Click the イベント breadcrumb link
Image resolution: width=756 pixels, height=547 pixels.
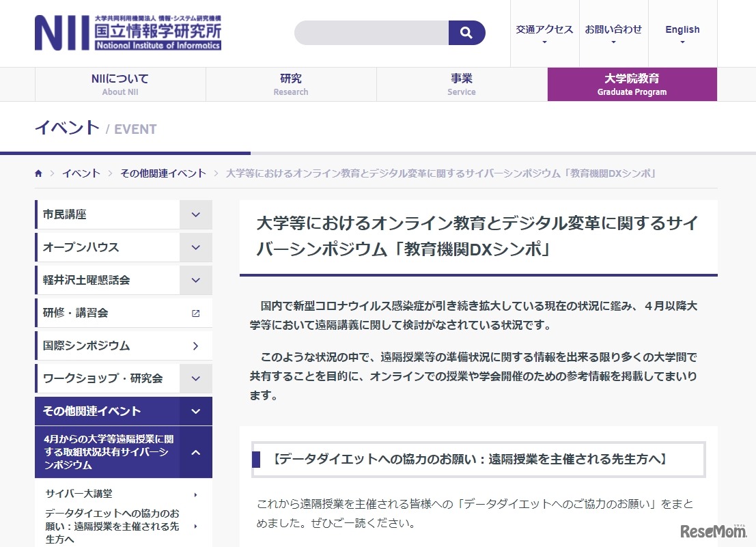click(81, 173)
